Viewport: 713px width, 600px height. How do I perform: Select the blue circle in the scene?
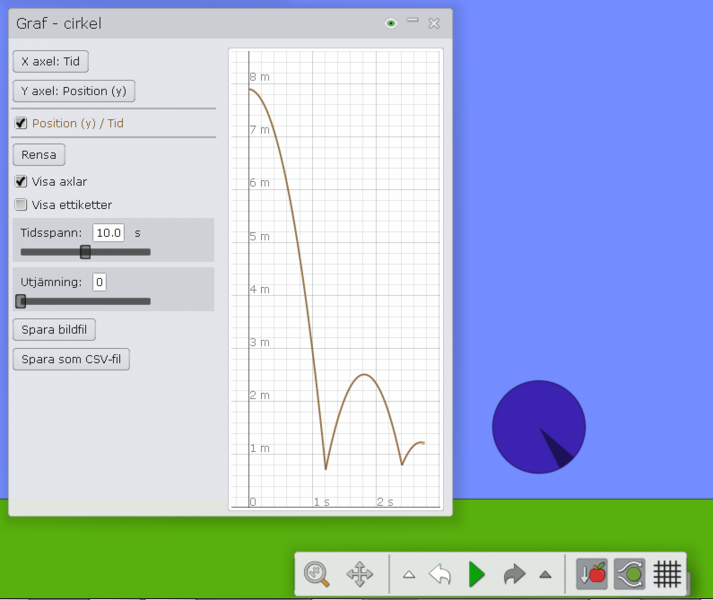(539, 427)
